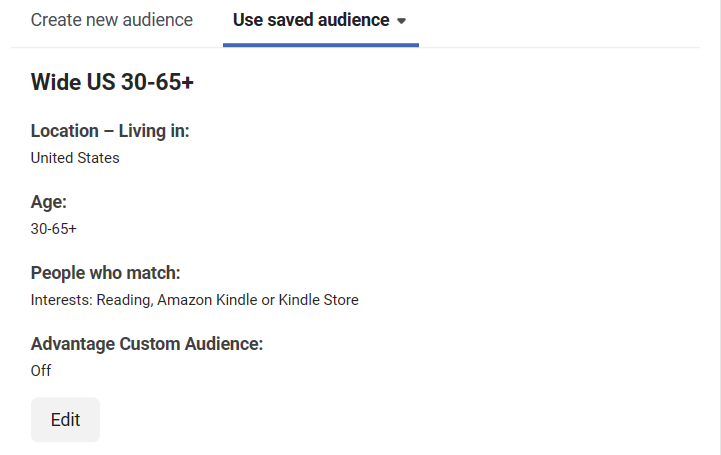The height and width of the screenshot is (455, 721).
Task: Click the Kindle Store interest text
Action: pyautogui.click(x=318, y=300)
